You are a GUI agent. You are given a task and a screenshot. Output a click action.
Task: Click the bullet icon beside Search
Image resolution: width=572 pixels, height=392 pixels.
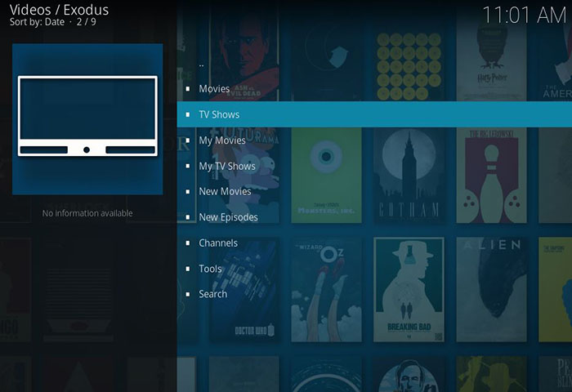[x=188, y=294]
